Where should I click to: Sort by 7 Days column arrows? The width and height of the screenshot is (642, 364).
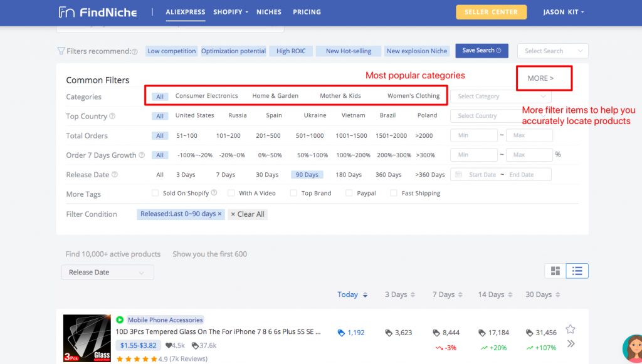point(460,295)
